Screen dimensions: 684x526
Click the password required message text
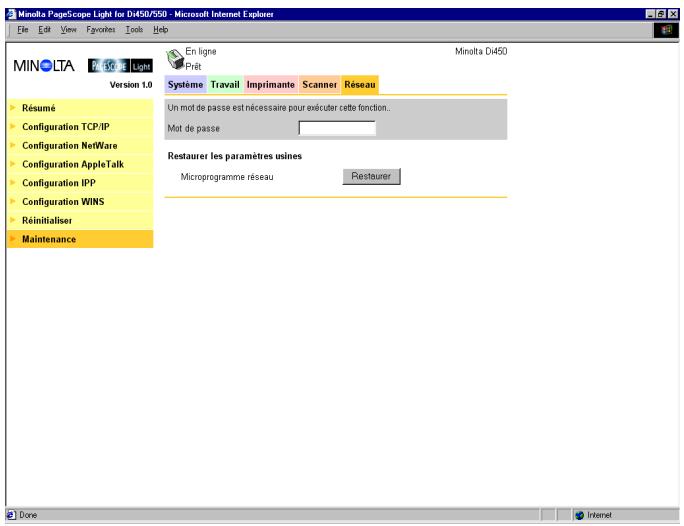tap(279, 108)
